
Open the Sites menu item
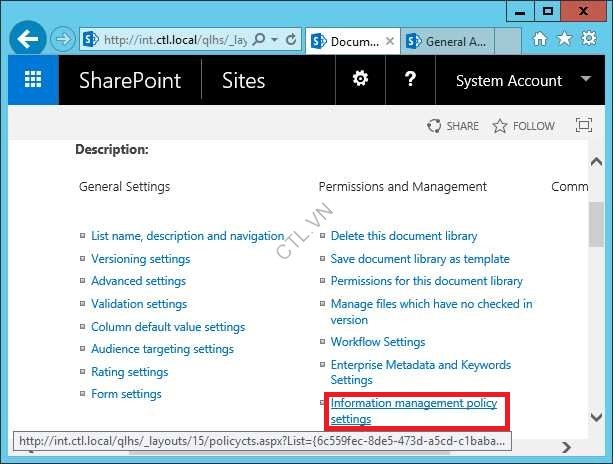[x=243, y=81]
